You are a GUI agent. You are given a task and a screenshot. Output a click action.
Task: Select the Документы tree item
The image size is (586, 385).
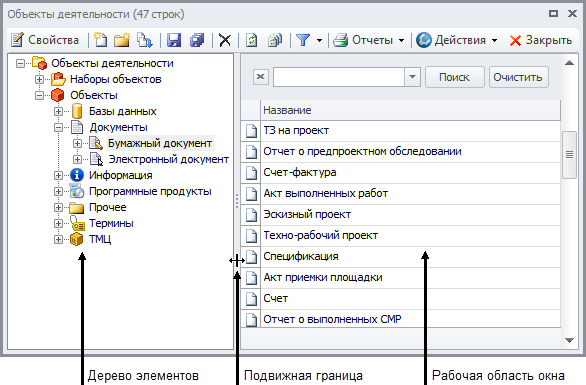click(x=118, y=127)
